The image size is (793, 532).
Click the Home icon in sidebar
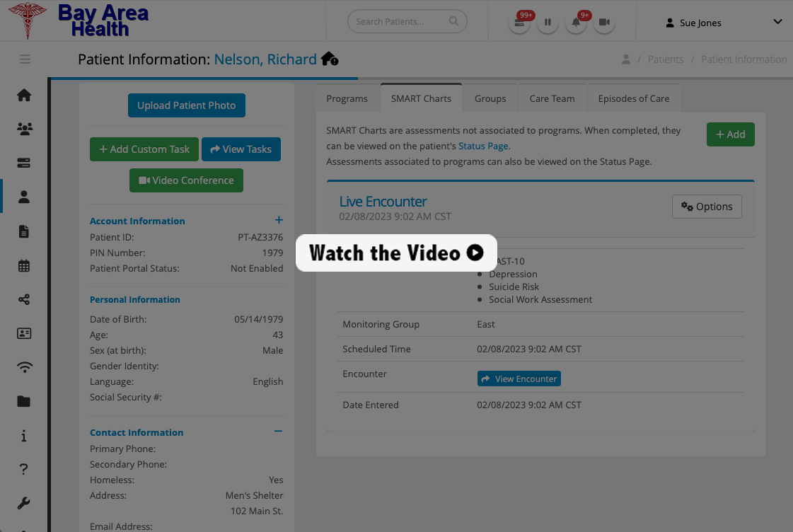pyautogui.click(x=24, y=96)
